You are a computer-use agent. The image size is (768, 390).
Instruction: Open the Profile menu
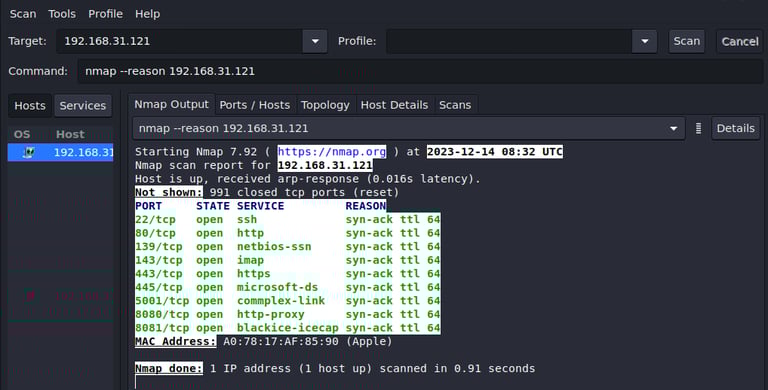click(x=105, y=14)
